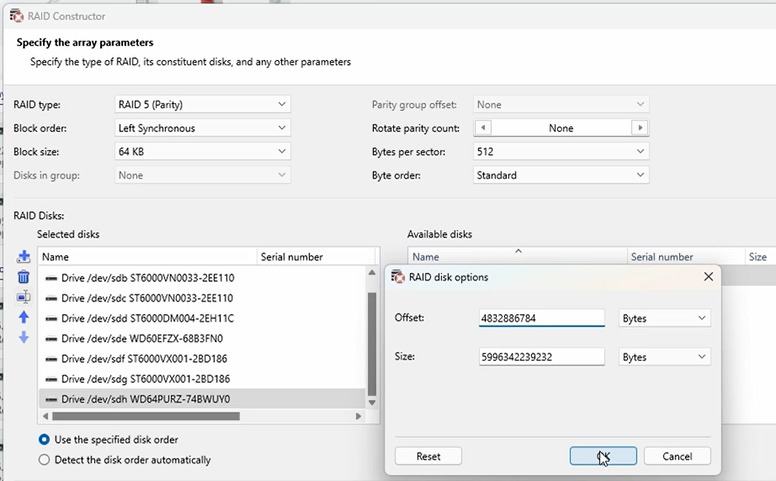Click horizontal scrollbar thumb in Selected disks
The height and width of the screenshot is (481, 776).
tap(146, 416)
